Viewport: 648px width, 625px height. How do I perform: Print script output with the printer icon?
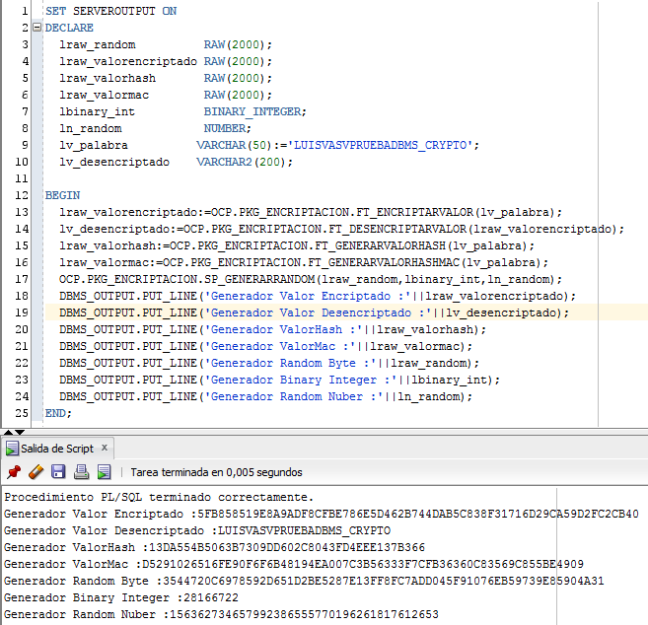pos(81,472)
